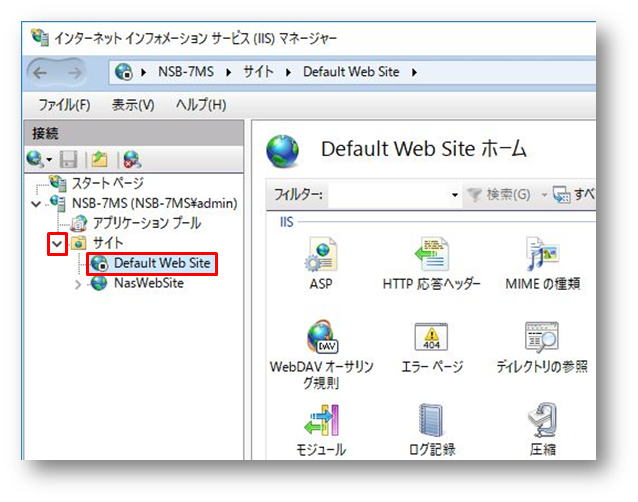
Task: Open the ヘルプ(H) menu
Action: pyautogui.click(x=201, y=105)
